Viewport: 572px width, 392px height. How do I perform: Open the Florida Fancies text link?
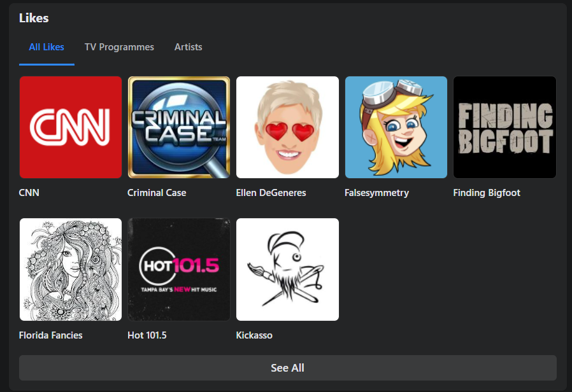click(51, 335)
